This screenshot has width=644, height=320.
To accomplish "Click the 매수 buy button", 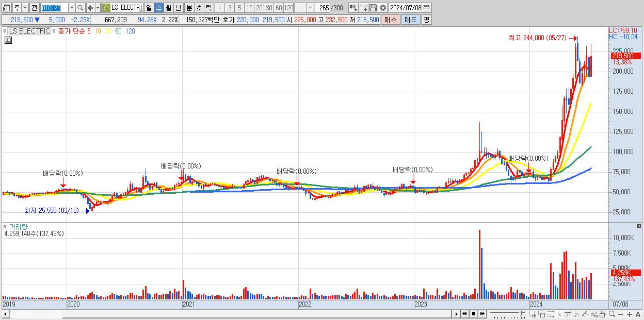I will point(390,20).
